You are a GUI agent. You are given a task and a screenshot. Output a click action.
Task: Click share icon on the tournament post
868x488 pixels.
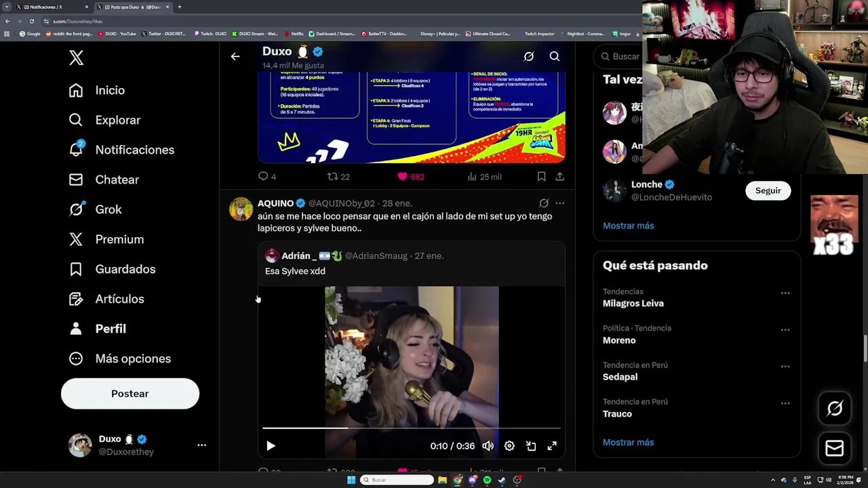[559, 176]
